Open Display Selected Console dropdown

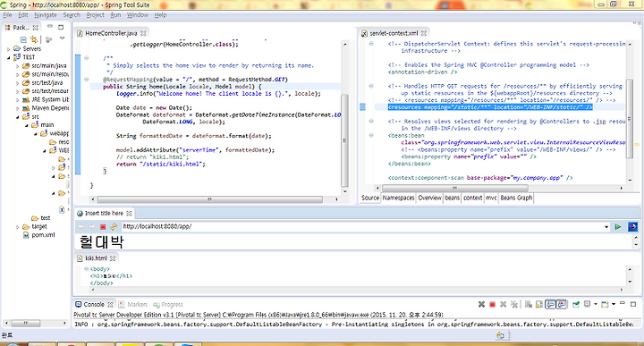596,304
